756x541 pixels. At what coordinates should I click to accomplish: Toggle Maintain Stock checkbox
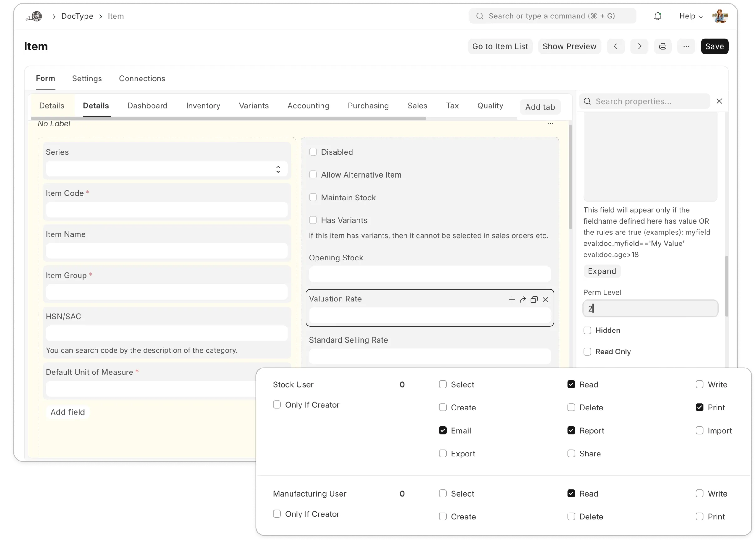click(x=313, y=197)
